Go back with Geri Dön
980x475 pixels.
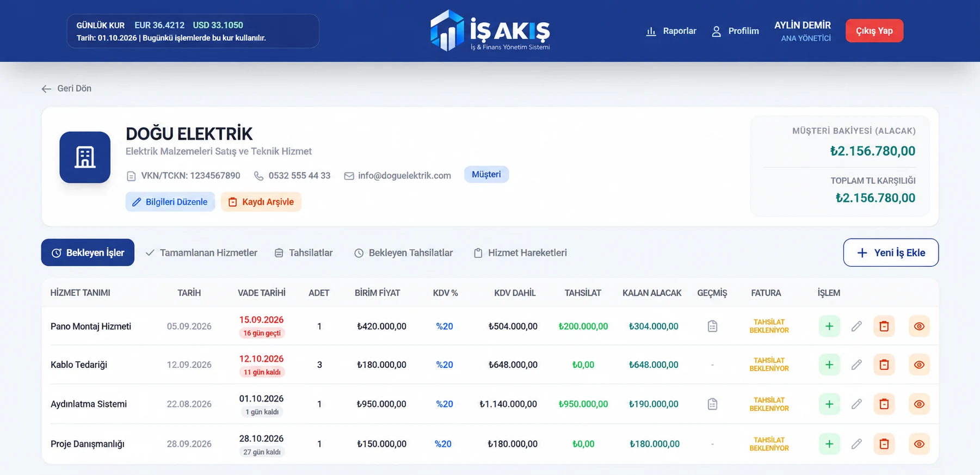66,89
